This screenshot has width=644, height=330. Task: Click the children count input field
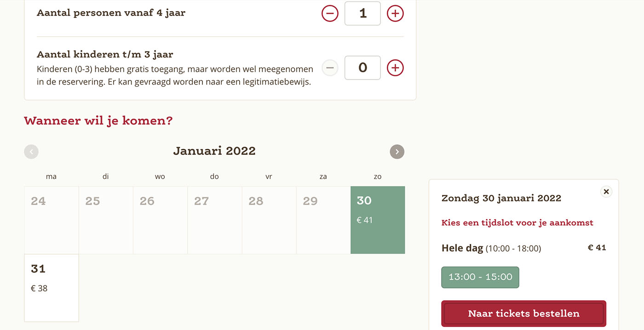pyautogui.click(x=362, y=68)
